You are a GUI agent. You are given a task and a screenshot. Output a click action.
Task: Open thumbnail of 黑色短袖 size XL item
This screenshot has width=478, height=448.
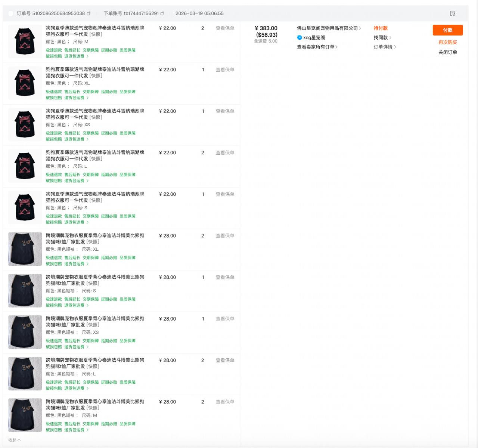pyautogui.click(x=25, y=249)
